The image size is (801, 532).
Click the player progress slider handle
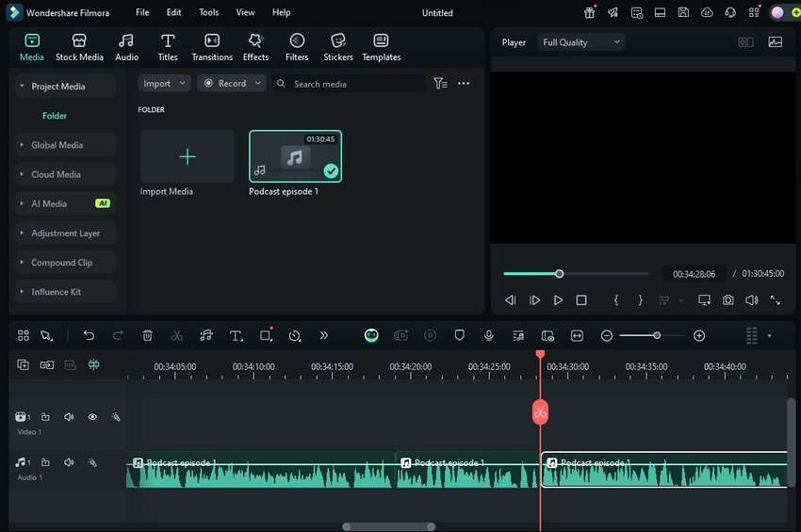coord(560,274)
